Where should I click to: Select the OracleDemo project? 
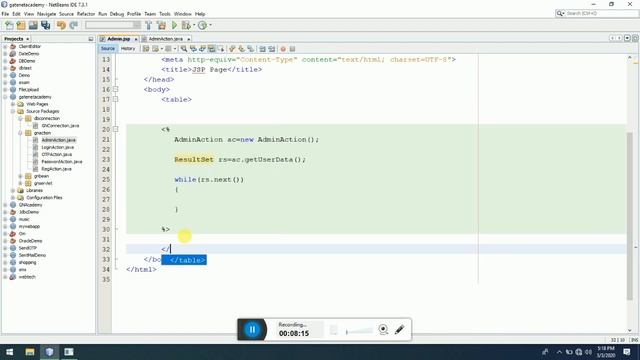[30, 241]
